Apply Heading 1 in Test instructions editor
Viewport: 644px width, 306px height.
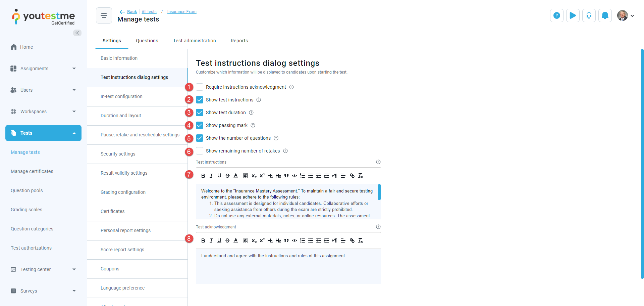[x=270, y=176]
